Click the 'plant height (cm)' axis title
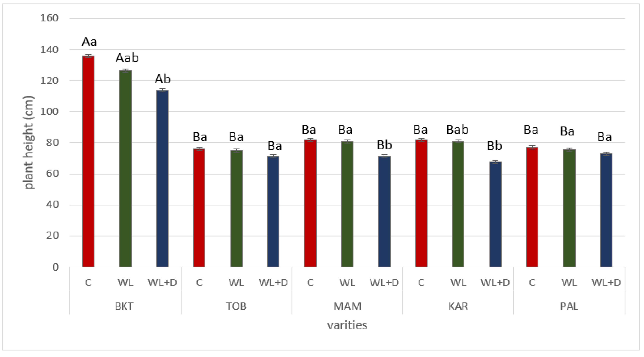644x357 pixels. 28,143
